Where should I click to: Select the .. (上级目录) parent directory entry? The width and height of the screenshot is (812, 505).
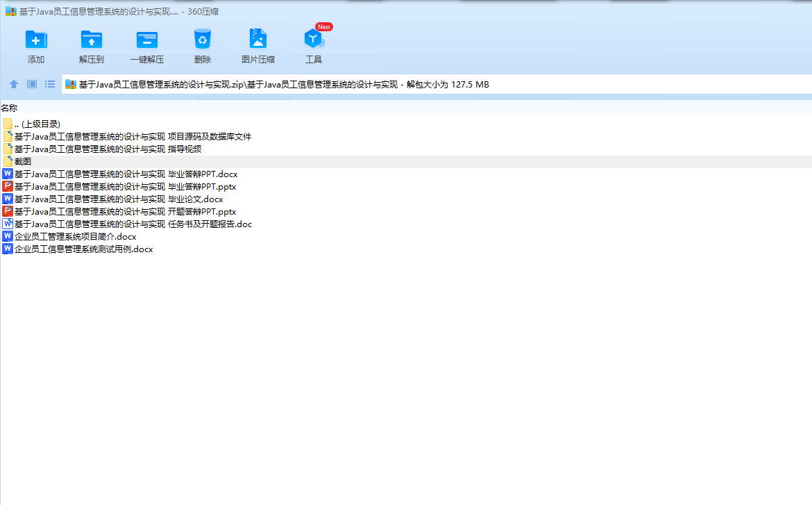[x=37, y=124]
